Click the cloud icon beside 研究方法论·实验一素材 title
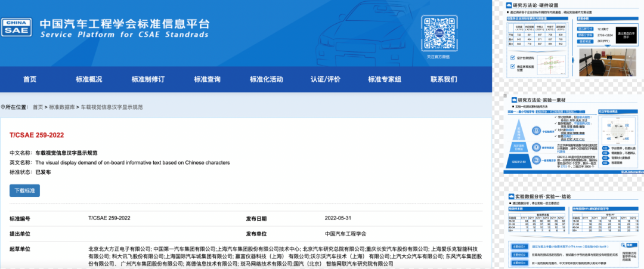Screen dimensions: 644x269 click(x=514, y=100)
